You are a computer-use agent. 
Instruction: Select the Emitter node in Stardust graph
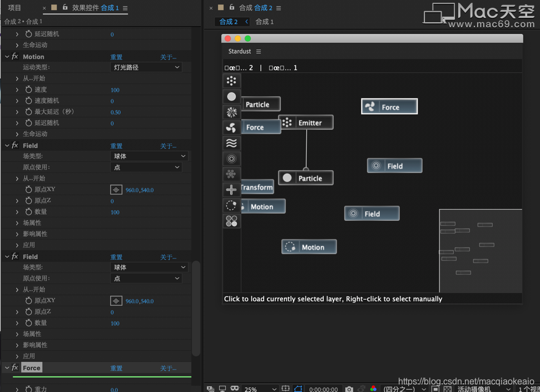point(306,122)
